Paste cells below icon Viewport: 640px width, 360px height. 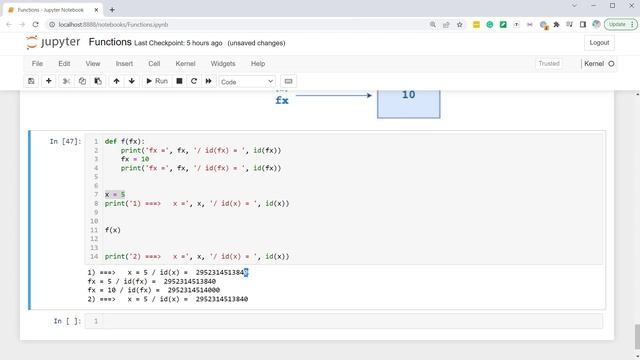point(98,81)
